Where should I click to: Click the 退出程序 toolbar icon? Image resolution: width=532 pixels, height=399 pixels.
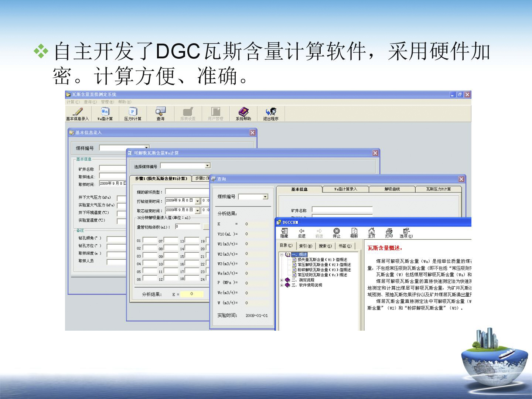[271, 114]
